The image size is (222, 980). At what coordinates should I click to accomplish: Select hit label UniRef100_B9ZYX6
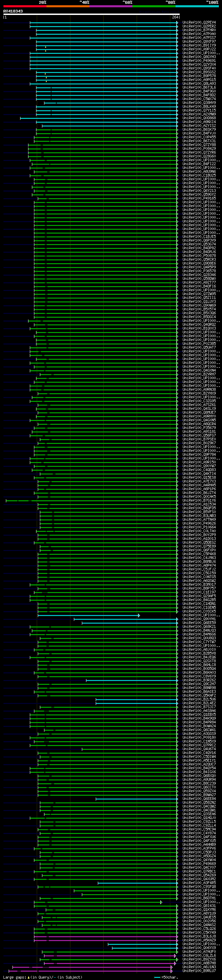coord(199,959)
